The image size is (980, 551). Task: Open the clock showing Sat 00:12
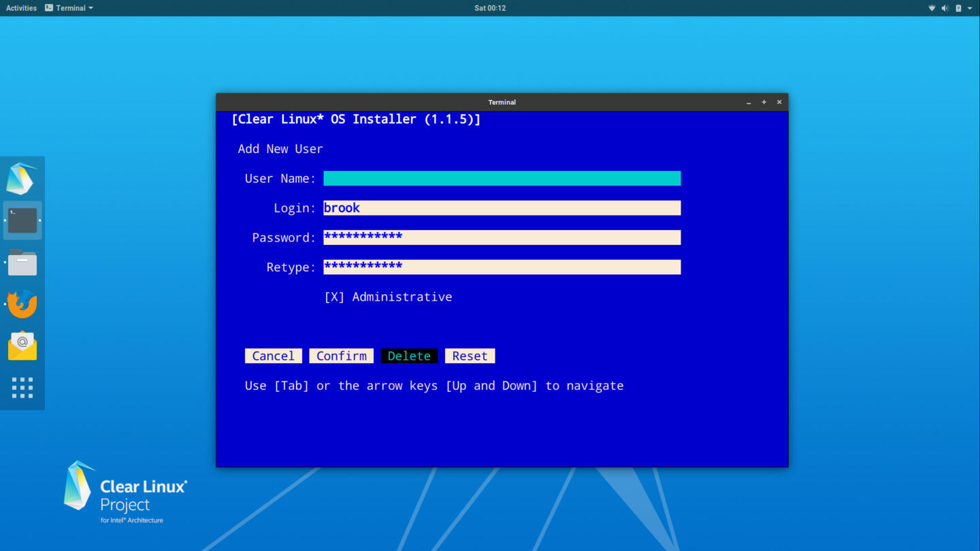pyautogui.click(x=490, y=8)
